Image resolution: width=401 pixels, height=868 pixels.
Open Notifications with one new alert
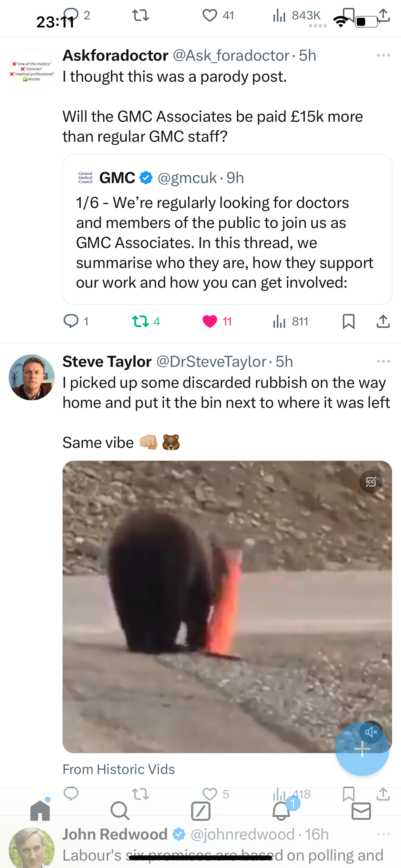pos(281,811)
